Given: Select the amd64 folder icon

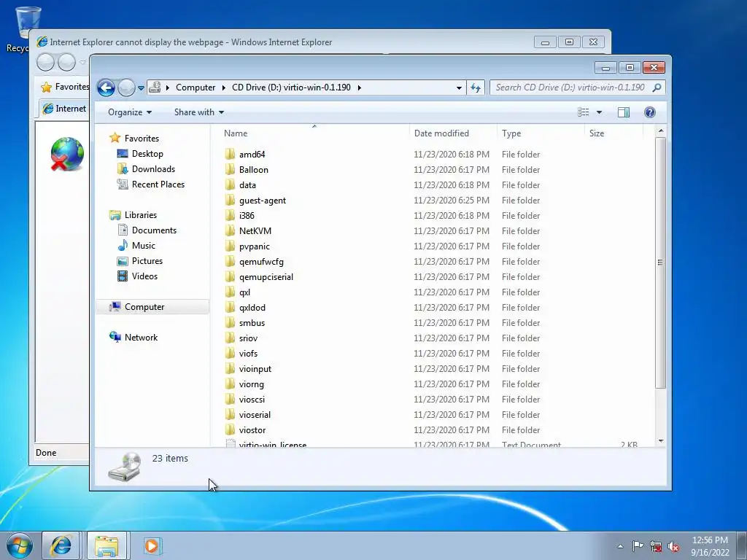Looking at the screenshot, I should (230, 154).
